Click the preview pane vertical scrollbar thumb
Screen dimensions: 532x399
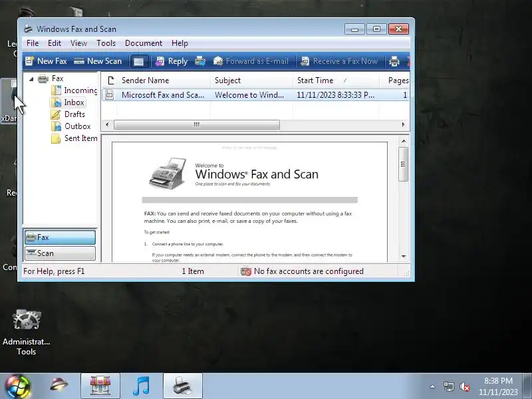[404, 164]
